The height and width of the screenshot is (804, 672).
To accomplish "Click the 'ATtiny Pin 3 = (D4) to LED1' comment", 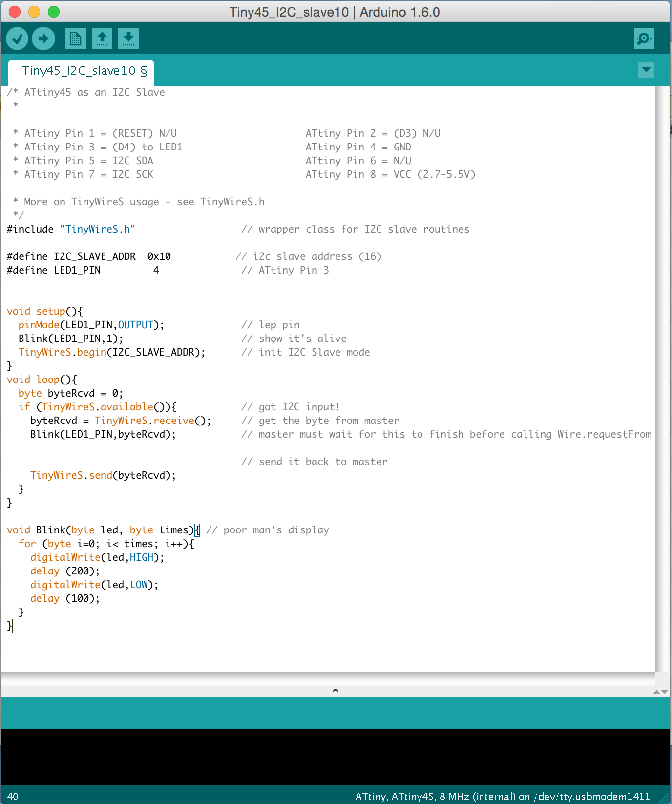I will (x=104, y=147).
